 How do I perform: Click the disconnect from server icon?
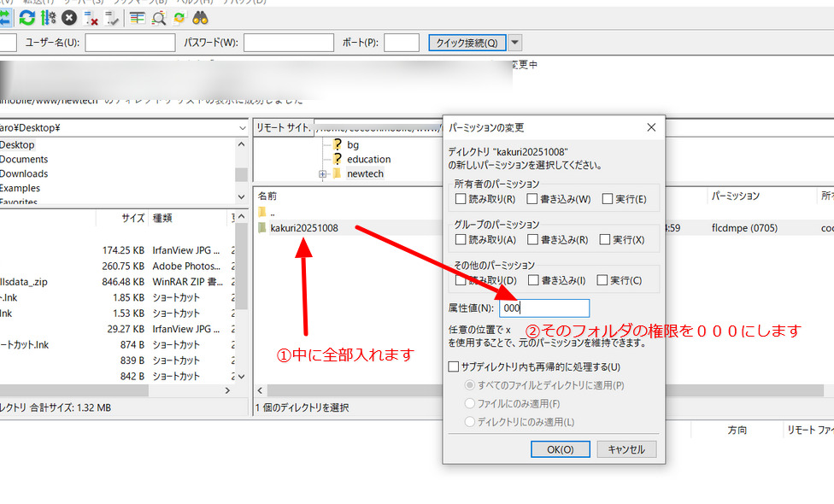(91, 16)
